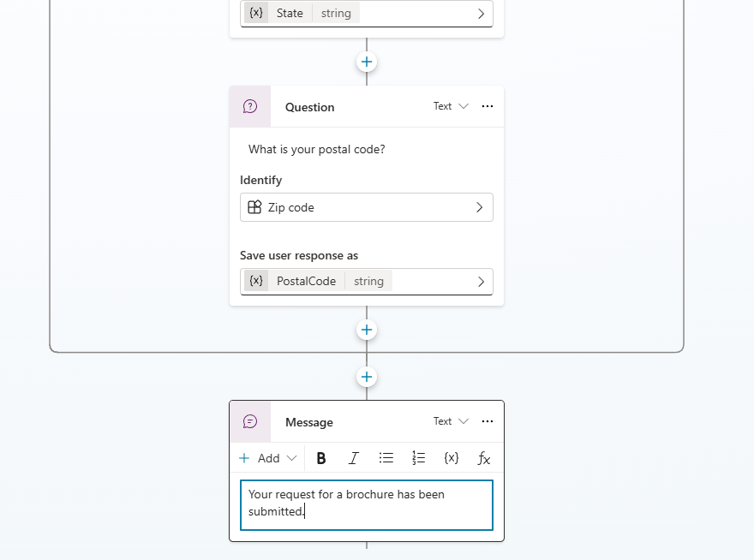Insert a bulleted list into the message
The width and height of the screenshot is (754, 560).
click(x=386, y=458)
